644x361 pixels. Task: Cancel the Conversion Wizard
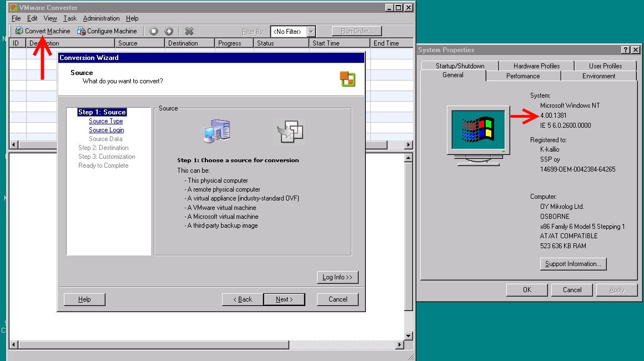click(x=338, y=299)
